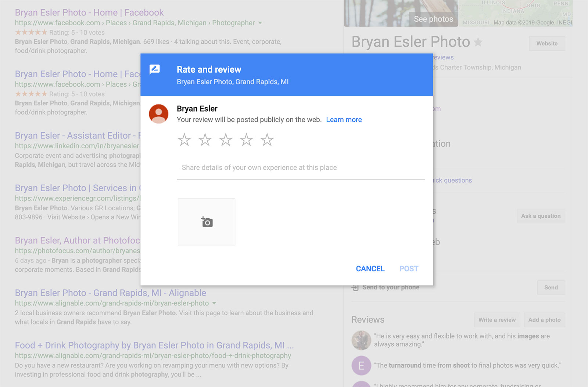Image resolution: width=588 pixels, height=387 pixels.
Task: Expand the Facebook result URL dropdown arrow
Action: [260, 23]
